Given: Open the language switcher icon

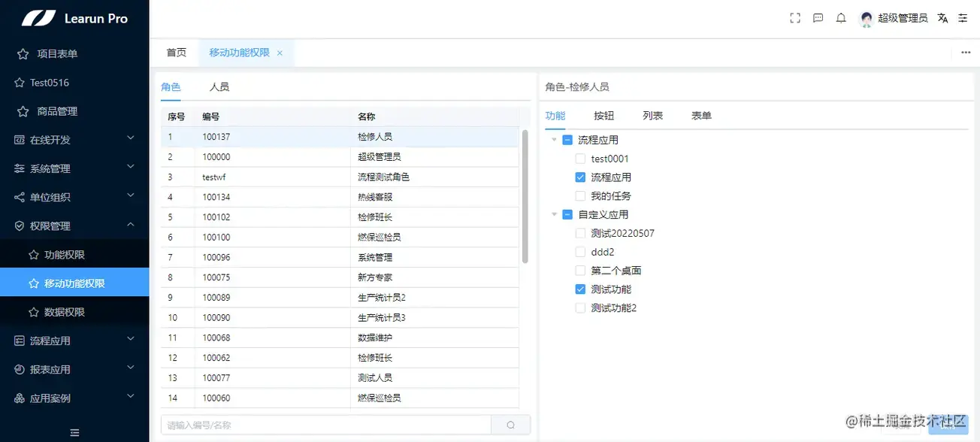Looking at the screenshot, I should [x=942, y=17].
